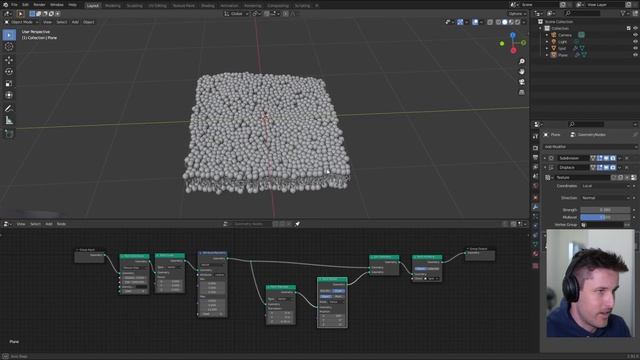640x360 pixels.
Task: Open the Output properties tab icon
Action: click(535, 158)
